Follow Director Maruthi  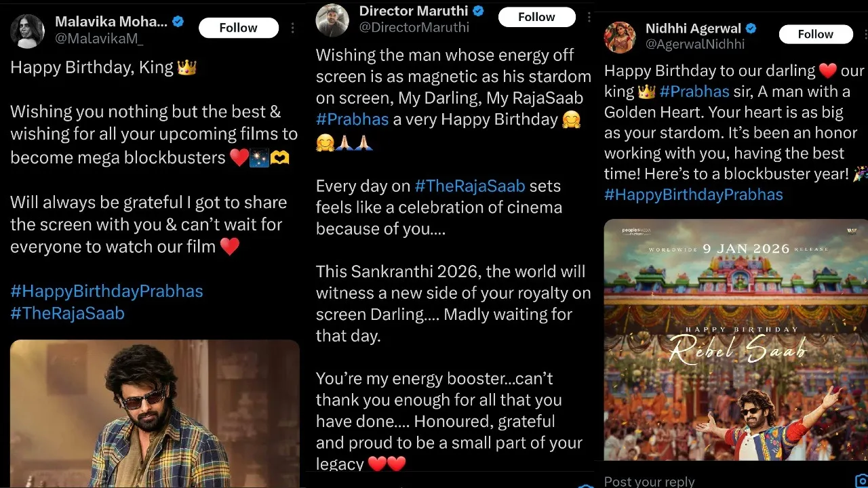coord(536,17)
